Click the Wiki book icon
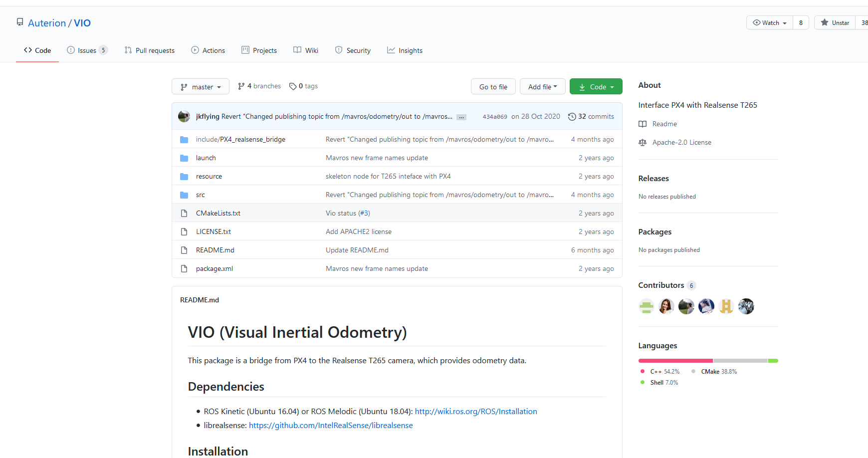 coord(296,50)
